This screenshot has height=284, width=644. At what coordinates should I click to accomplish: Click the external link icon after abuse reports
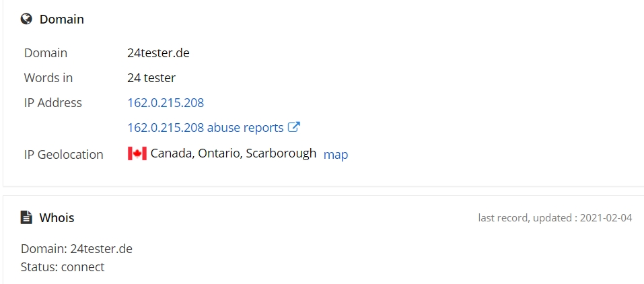point(293,127)
